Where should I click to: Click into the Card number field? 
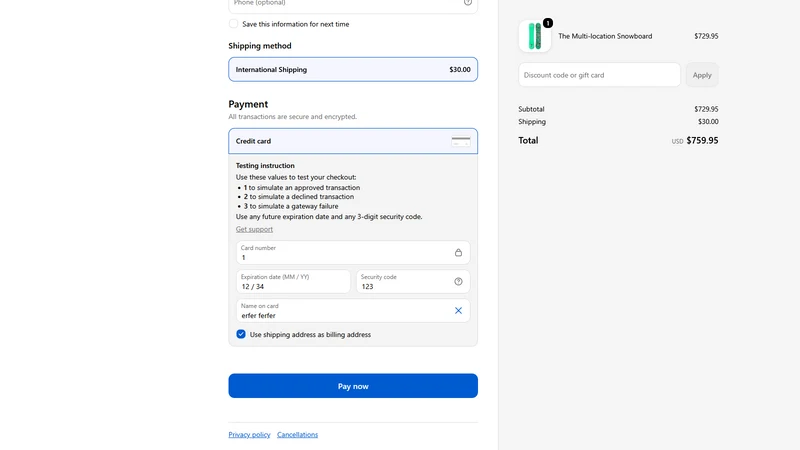pyautogui.click(x=353, y=253)
